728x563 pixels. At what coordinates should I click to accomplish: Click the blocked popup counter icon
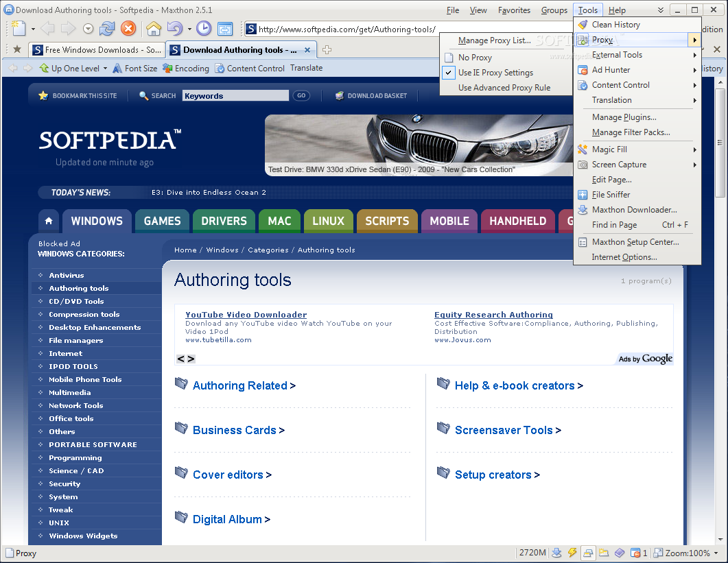pos(638,553)
